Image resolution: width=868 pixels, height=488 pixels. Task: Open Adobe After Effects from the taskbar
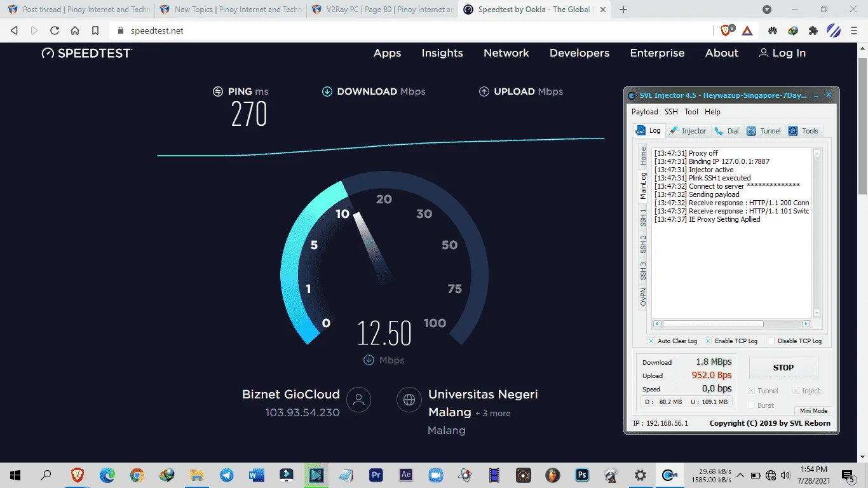tap(406, 475)
